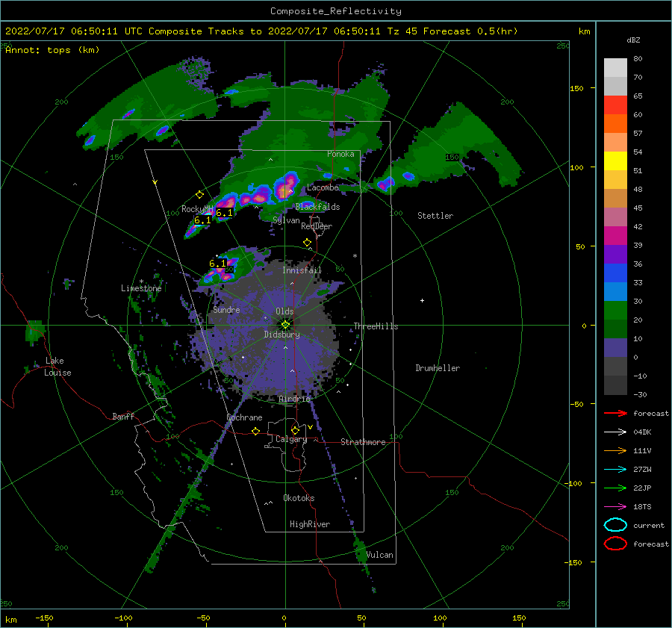Click the Stettler label
This screenshot has width=672, height=628.
click(x=435, y=216)
